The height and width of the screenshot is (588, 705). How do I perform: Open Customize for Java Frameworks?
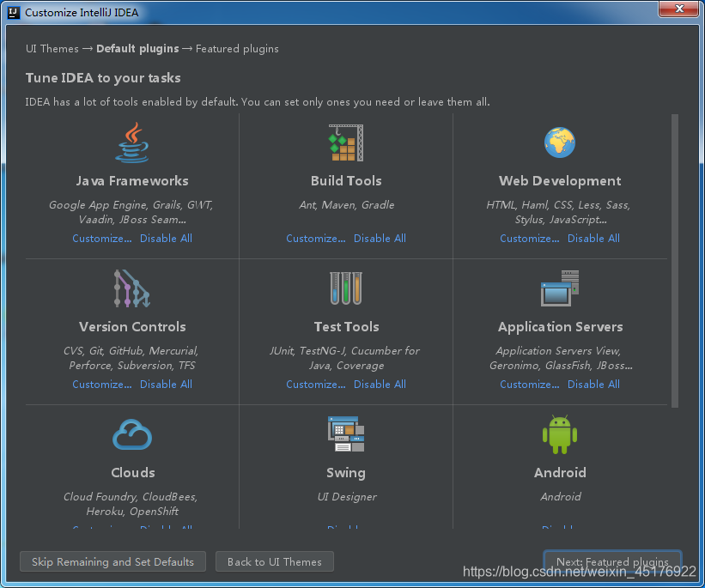coord(102,239)
